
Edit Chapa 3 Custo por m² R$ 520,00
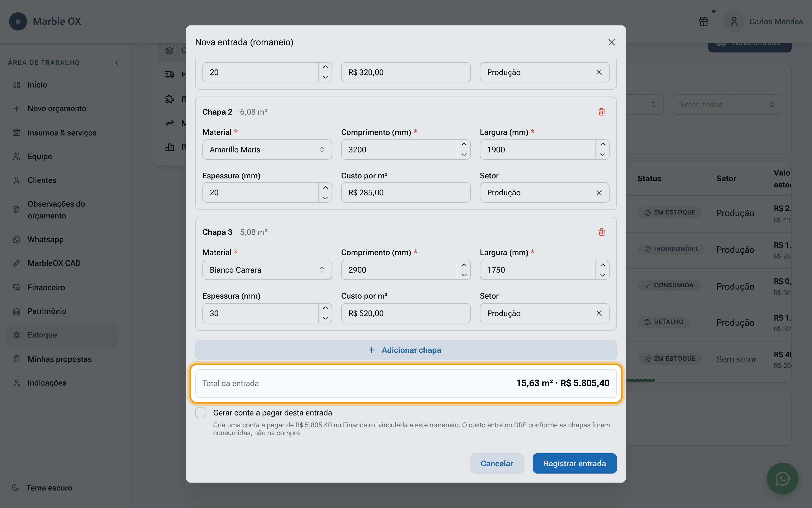point(406,313)
